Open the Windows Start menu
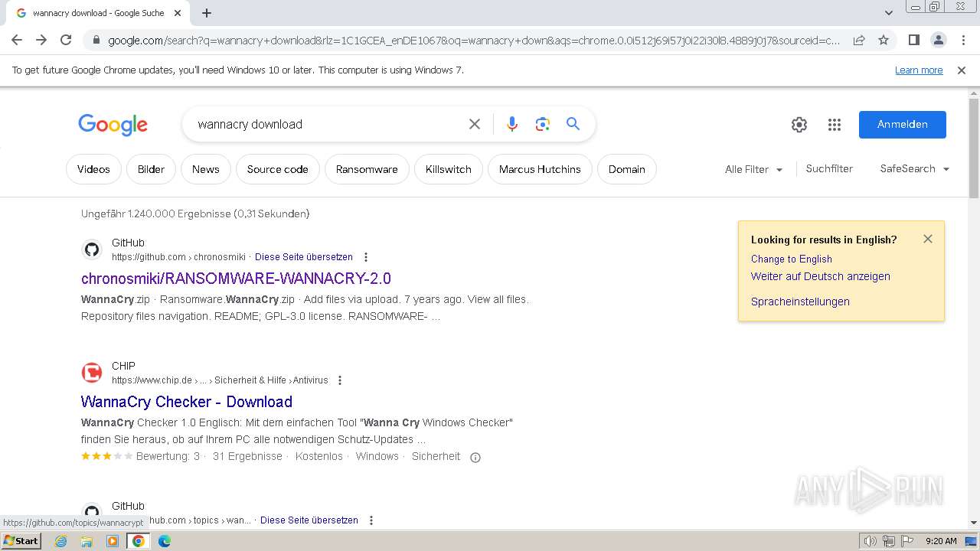 pyautogui.click(x=21, y=541)
